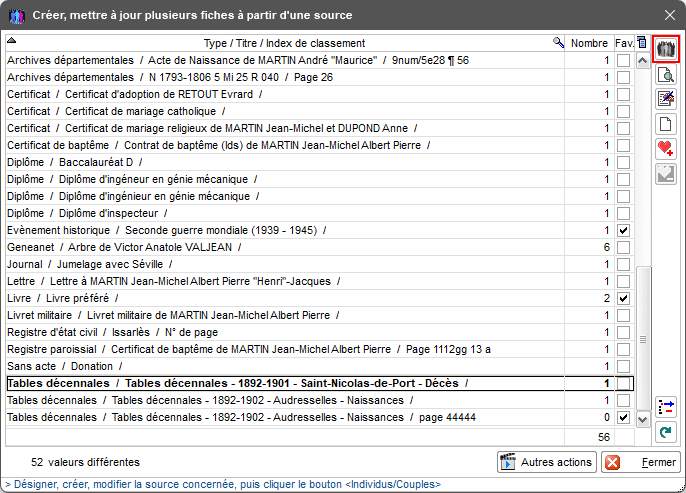686x493 pixels.
Task: Open Autres actions menu button
Action: (547, 462)
